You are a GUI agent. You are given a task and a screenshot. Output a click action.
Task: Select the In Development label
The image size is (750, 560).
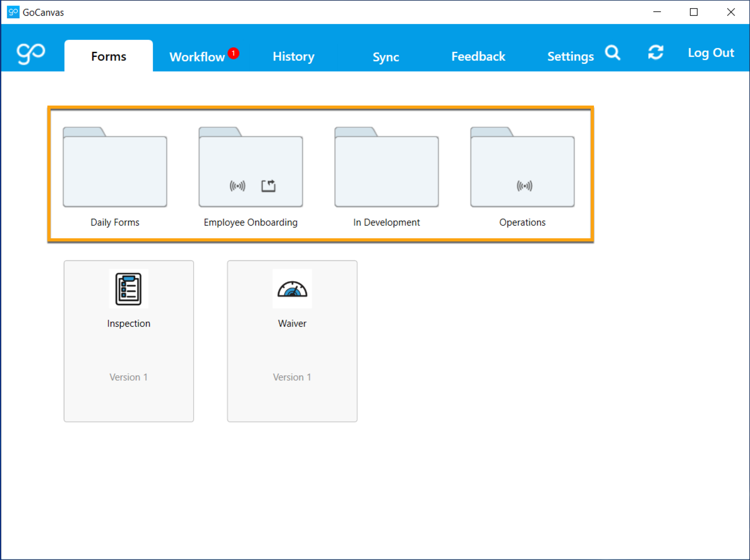(x=386, y=222)
